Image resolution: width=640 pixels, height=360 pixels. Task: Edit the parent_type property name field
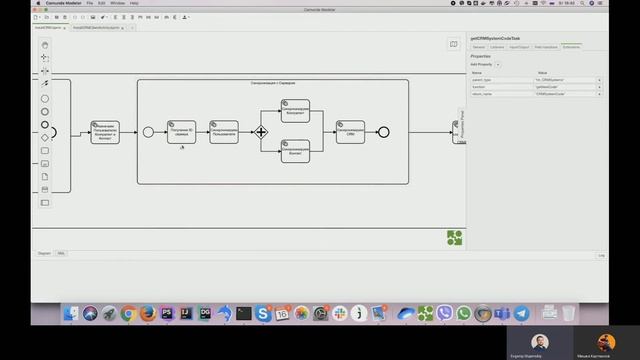502,80
